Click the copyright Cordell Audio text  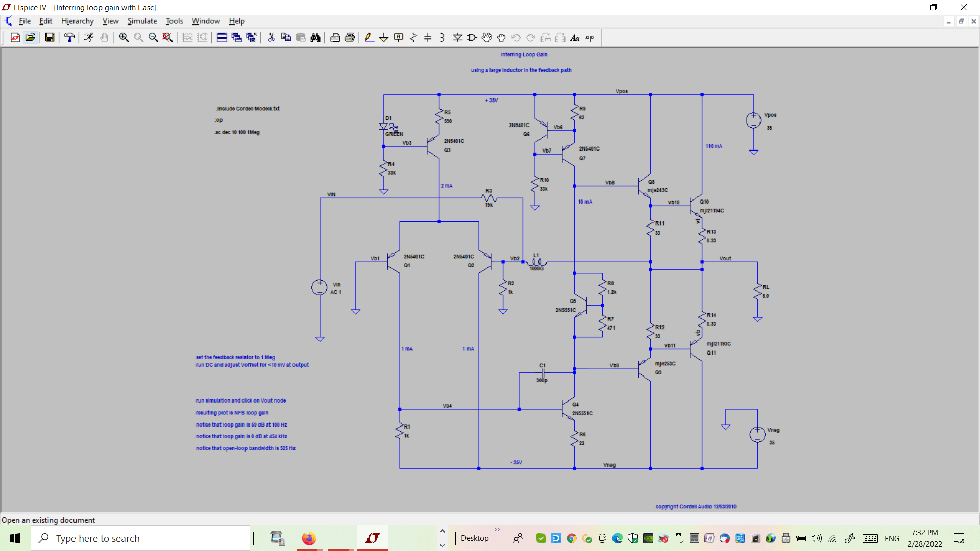pos(696,507)
